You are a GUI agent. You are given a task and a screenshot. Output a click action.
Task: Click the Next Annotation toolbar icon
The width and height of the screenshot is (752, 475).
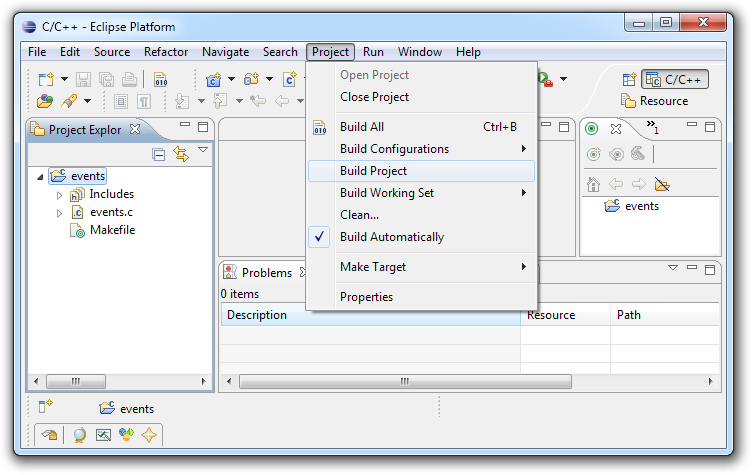pyautogui.click(x=182, y=101)
